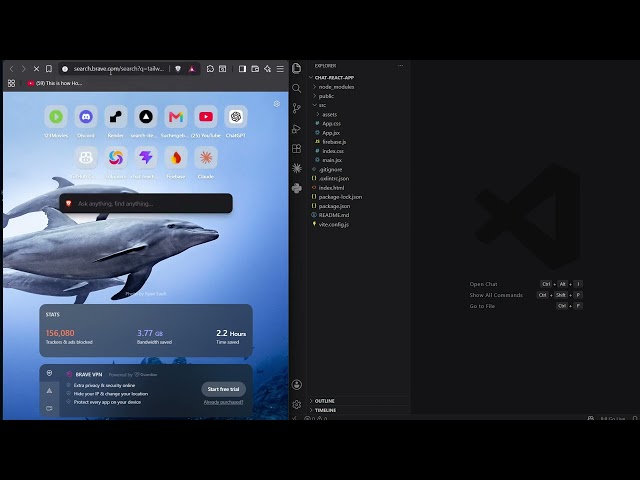Open .gitignore file
This screenshot has height=480, width=640.
point(359,169)
